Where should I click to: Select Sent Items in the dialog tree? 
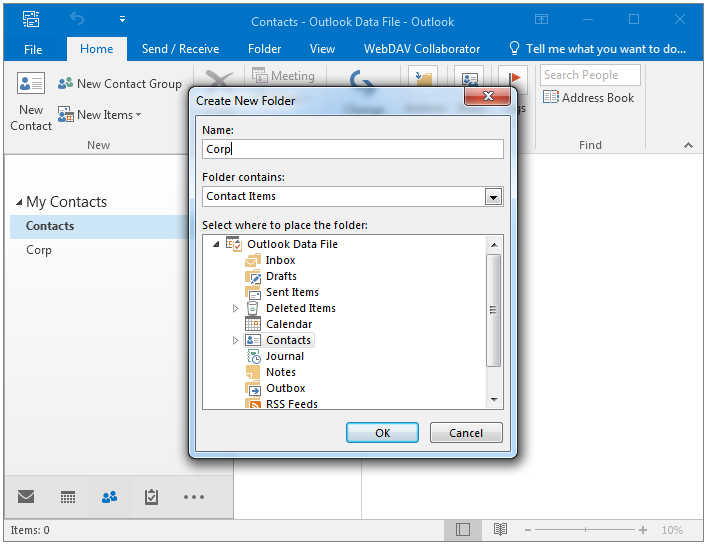[292, 292]
